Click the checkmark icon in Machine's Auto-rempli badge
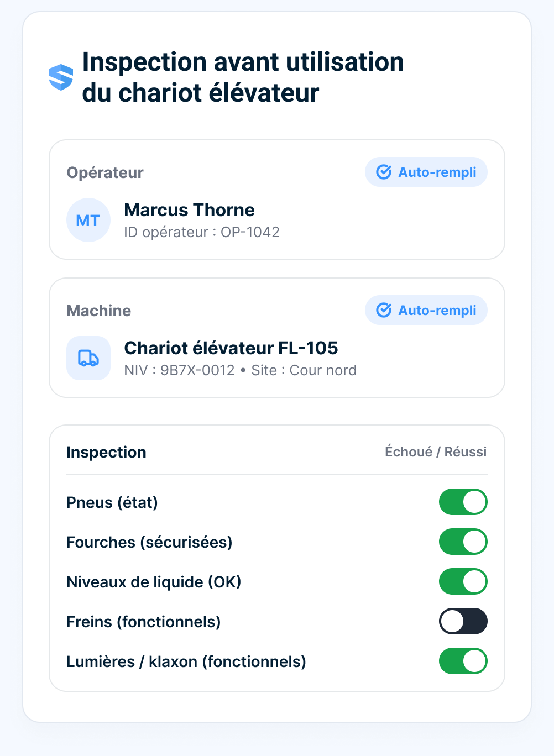 384,310
